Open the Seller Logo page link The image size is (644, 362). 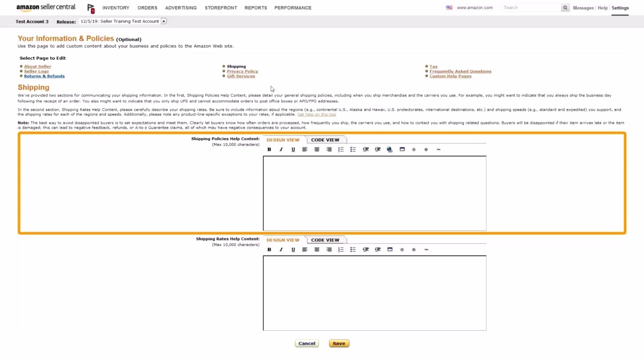pyautogui.click(x=36, y=71)
